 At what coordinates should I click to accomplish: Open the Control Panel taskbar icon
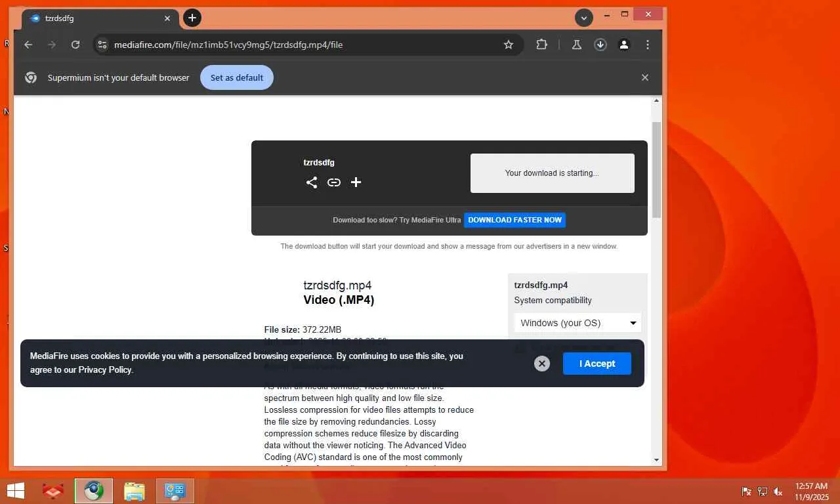coord(175,491)
